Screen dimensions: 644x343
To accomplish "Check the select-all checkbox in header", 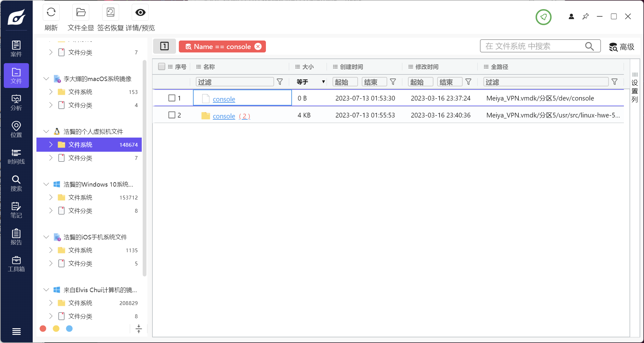I will pyautogui.click(x=162, y=67).
